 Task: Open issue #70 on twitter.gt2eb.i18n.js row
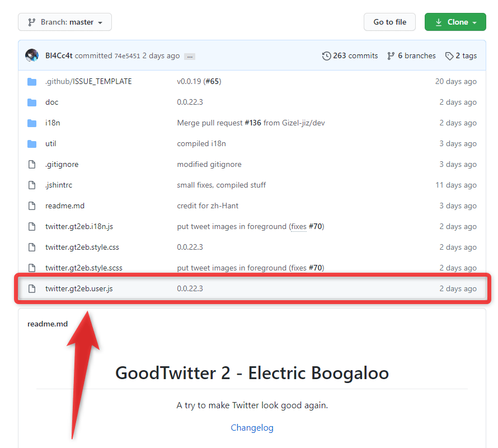(x=316, y=226)
